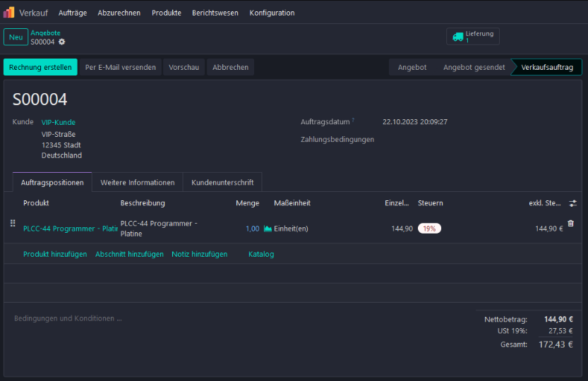Click the Nettobetrag value 144,90 €

pos(558,319)
